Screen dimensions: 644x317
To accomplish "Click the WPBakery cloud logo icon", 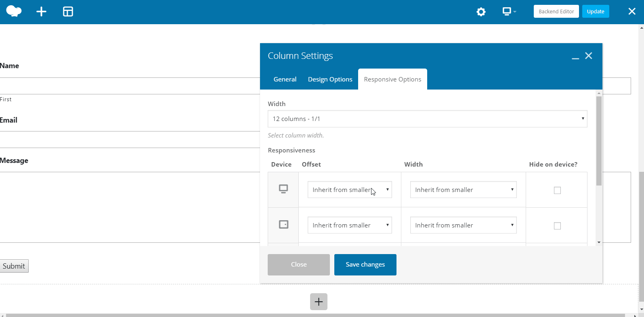I will 14,12.
